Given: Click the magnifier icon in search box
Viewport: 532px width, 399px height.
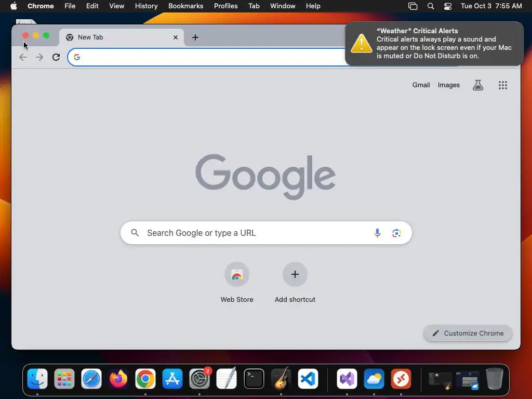Looking at the screenshot, I should tap(135, 233).
